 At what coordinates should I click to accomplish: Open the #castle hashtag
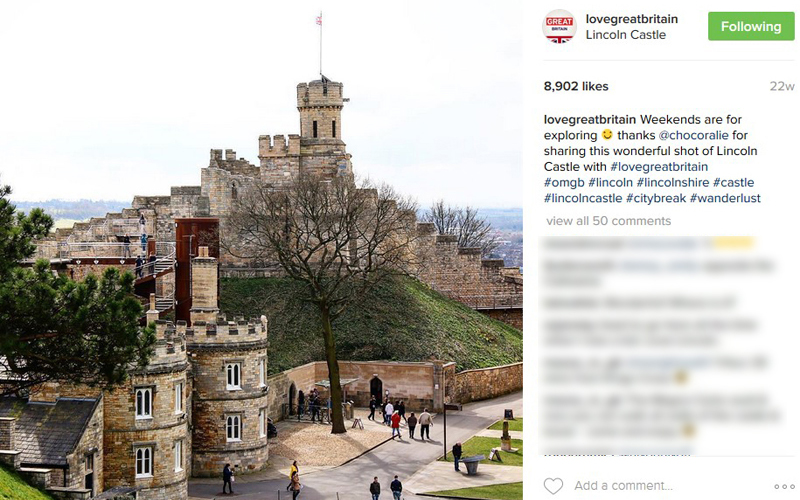[x=733, y=183]
